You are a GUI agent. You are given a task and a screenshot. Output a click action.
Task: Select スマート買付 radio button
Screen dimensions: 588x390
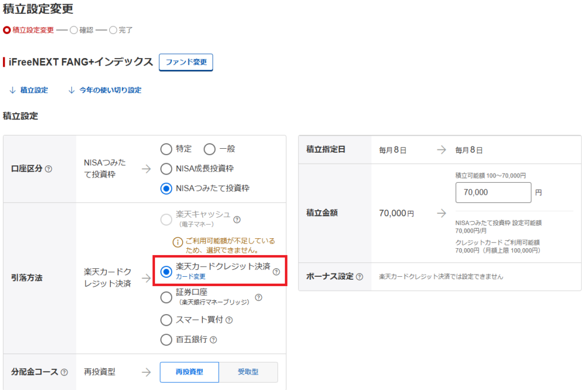coord(166,320)
